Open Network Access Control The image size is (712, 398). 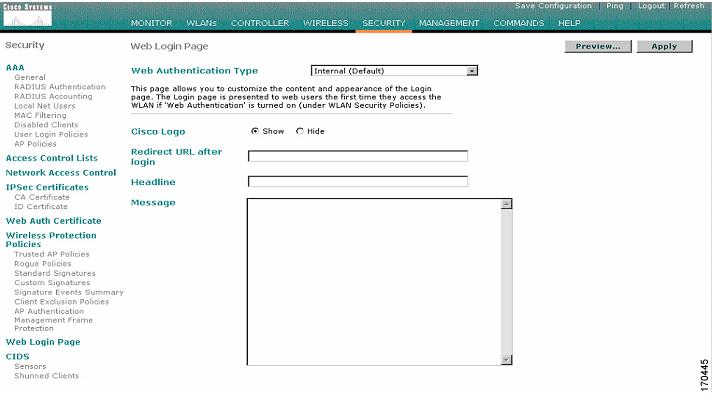pos(61,173)
